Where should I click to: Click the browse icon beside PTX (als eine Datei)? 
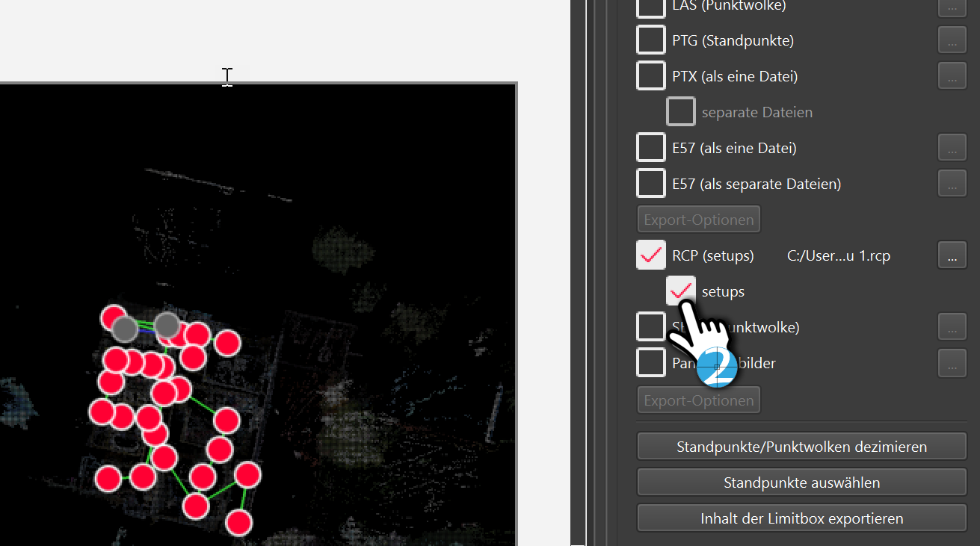pos(952,75)
